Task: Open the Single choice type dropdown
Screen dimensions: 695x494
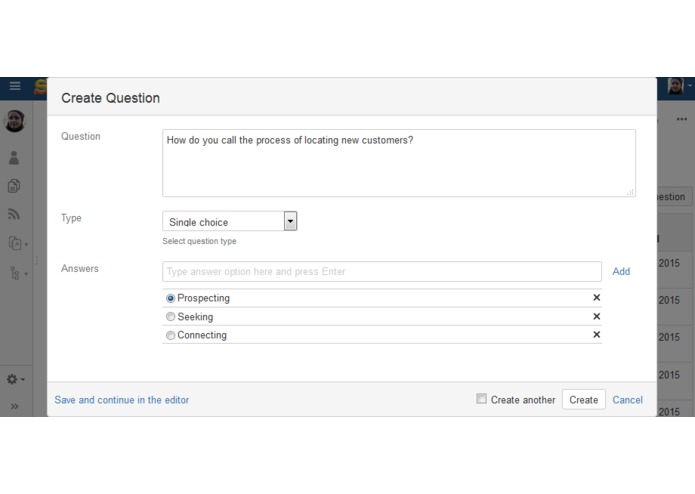Action: 230,221
